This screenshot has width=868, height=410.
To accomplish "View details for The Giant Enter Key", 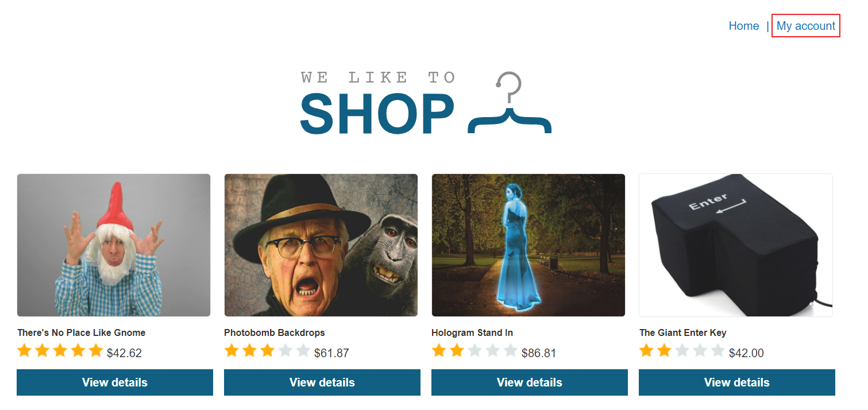I will [737, 382].
